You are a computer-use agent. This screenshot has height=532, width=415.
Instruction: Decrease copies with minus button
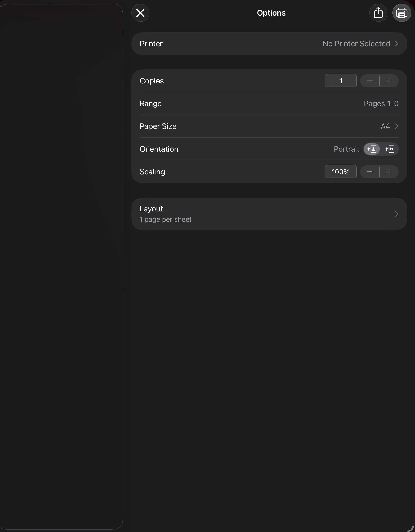pyautogui.click(x=370, y=81)
